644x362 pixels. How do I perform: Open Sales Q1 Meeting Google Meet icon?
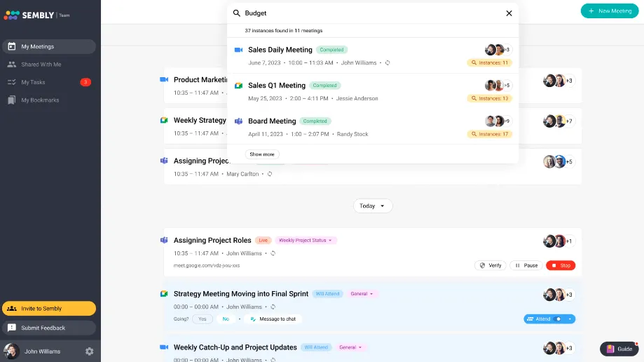point(238,86)
